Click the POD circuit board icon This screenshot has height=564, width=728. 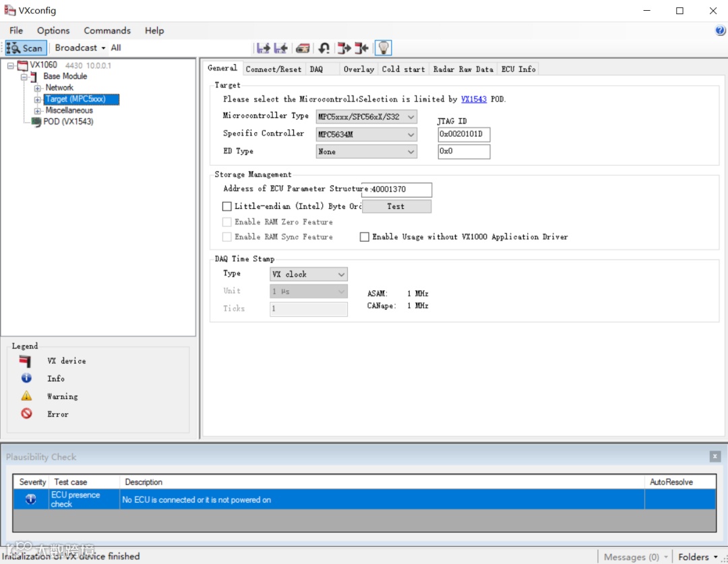[36, 122]
